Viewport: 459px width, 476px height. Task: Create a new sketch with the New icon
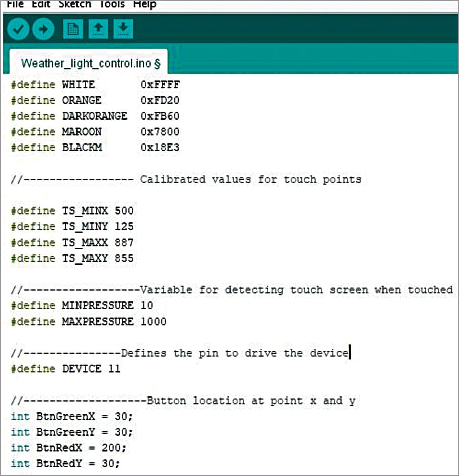point(73,29)
